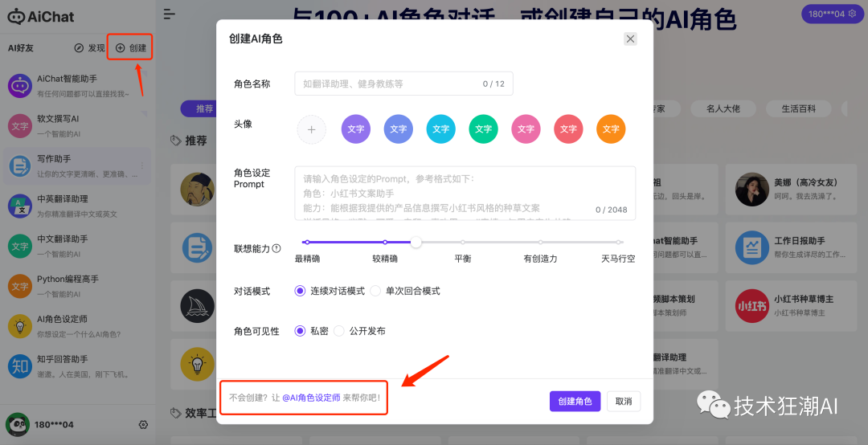Set visibility to 私密

(x=300, y=331)
